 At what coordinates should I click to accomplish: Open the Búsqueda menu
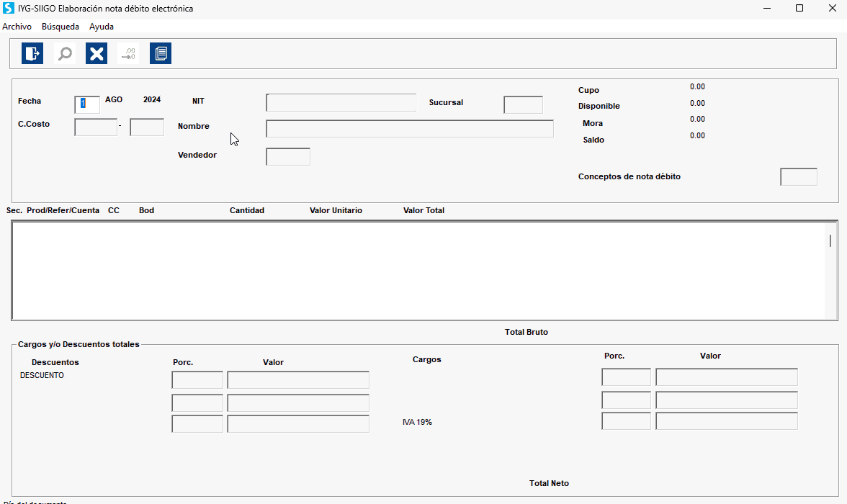(x=60, y=27)
